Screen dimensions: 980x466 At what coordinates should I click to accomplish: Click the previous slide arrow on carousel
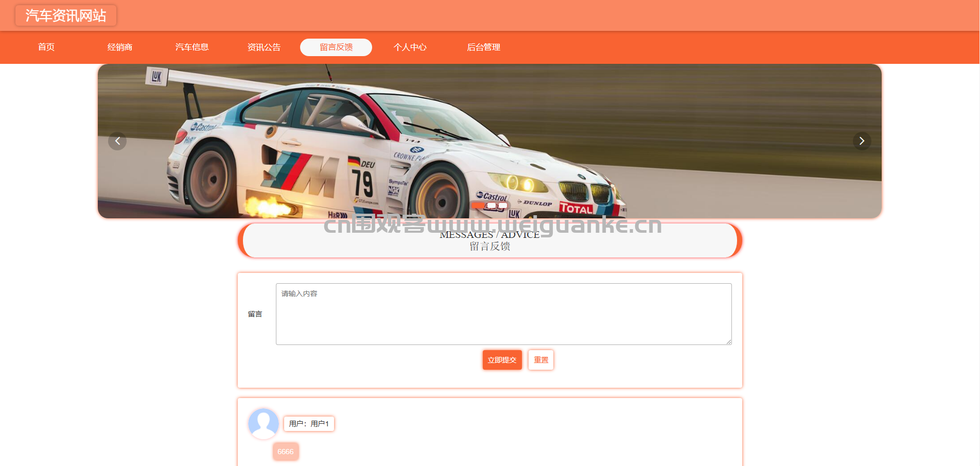pos(117,141)
